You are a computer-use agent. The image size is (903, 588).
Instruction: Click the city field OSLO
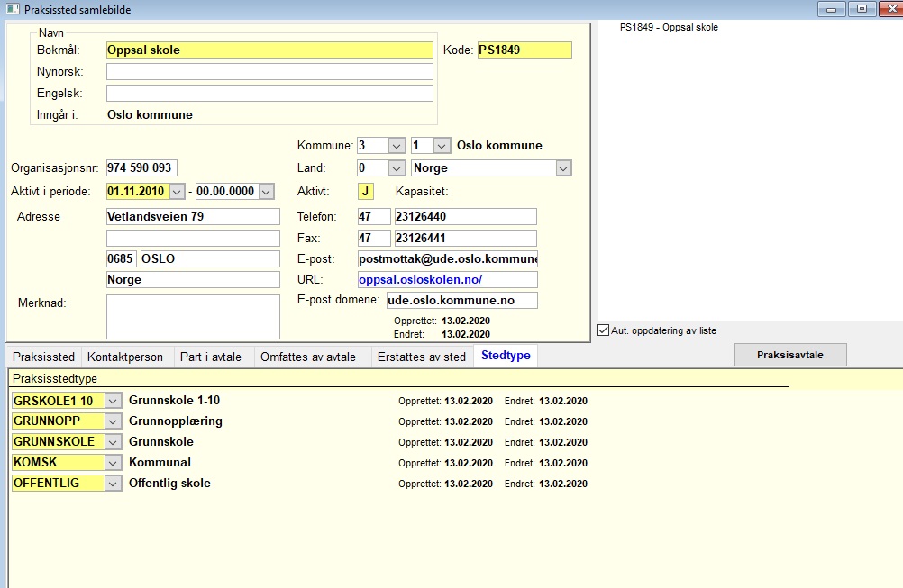(x=210, y=259)
